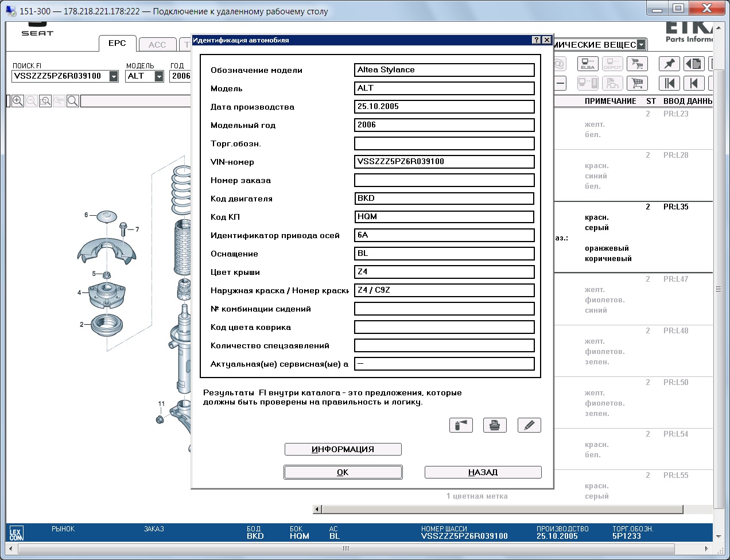This screenshot has width=730, height=560.
Task: Select the PR:L54 parts row
Action: [x=633, y=449]
